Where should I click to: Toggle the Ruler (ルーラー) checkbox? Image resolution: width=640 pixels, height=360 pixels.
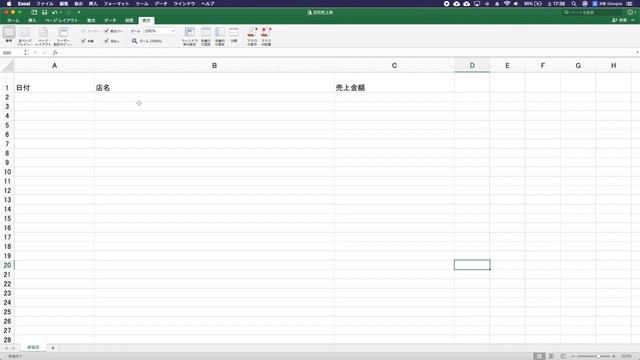click(x=83, y=31)
